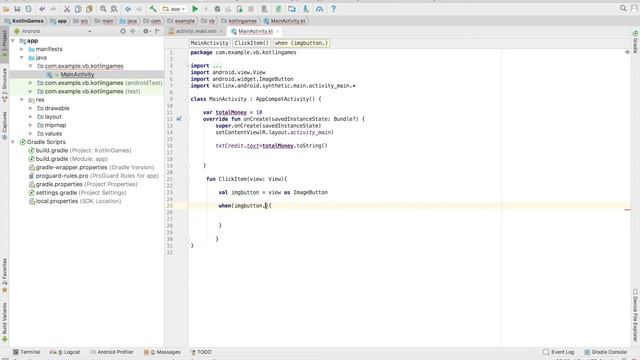Click the override gutter icon beside onCreate
640x360 pixels.
(x=179, y=119)
